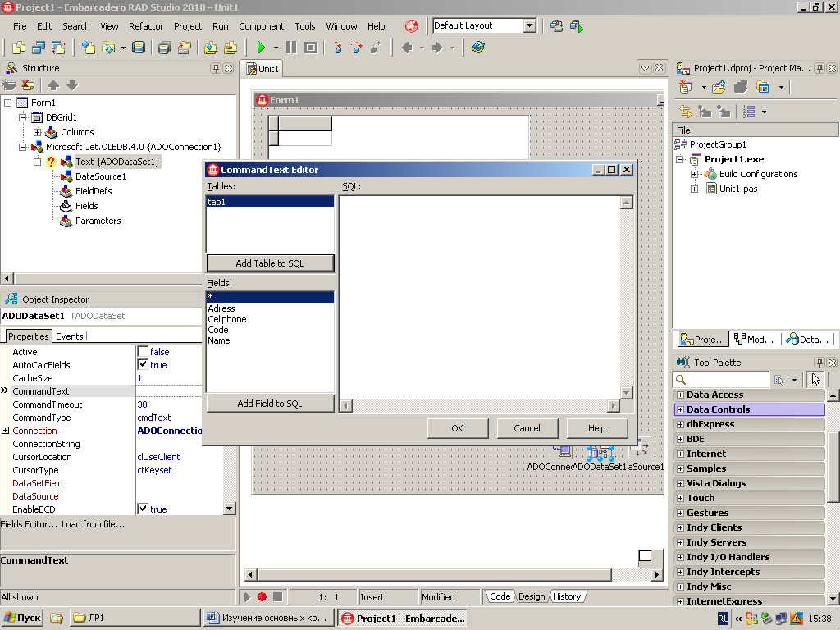Screen dimensions: 840x630
Task: Switch to the Code view tab
Action: (x=500, y=596)
